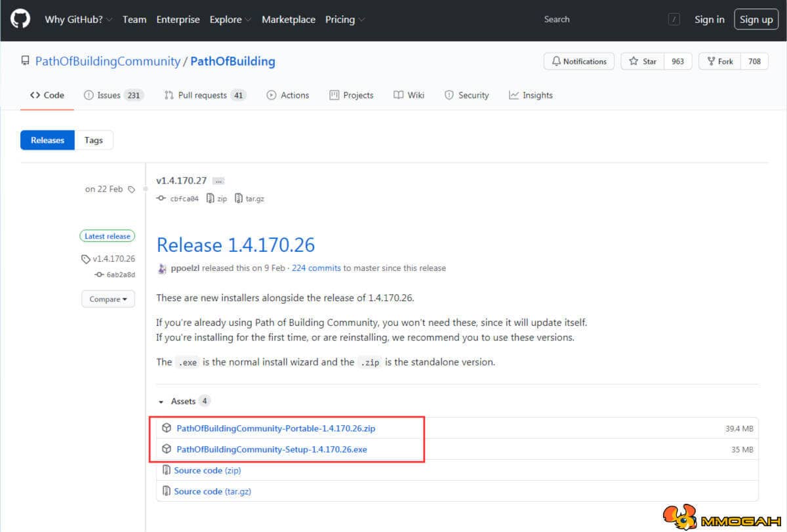Open the ppoelzl user profile link
The image size is (787, 532).
point(186,268)
